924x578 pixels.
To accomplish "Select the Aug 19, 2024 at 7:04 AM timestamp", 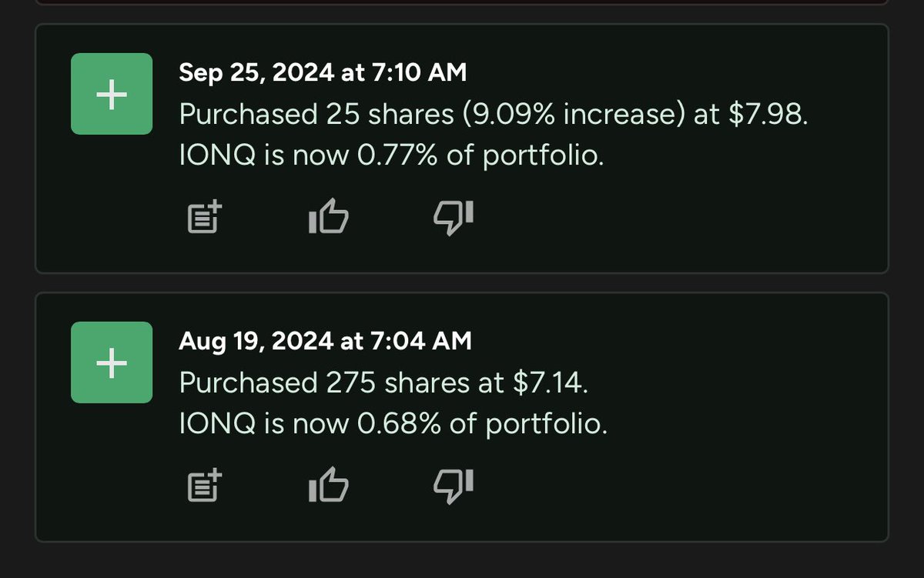I will tap(325, 340).
